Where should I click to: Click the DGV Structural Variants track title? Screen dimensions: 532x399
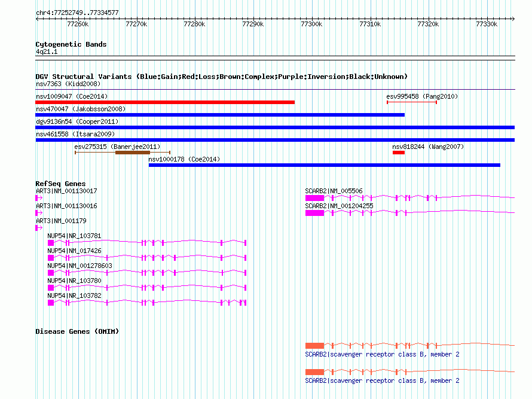pos(222,77)
